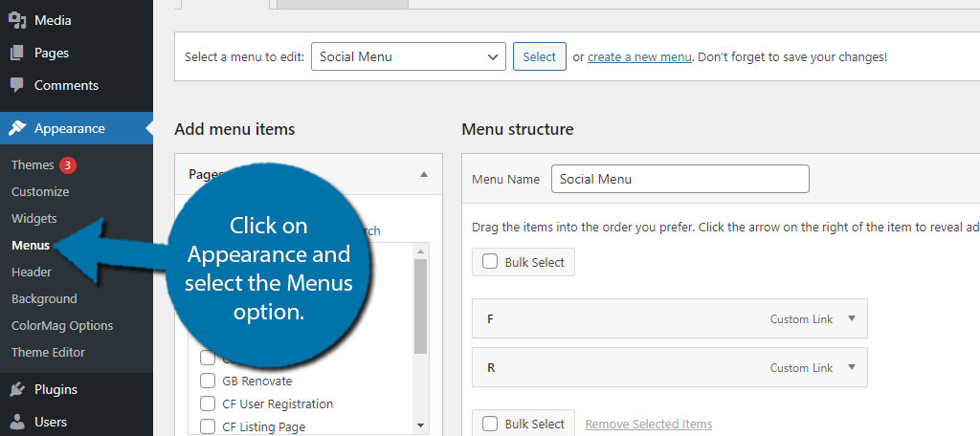Edit the Menu Name text field
This screenshot has height=436, width=980.
[x=680, y=179]
